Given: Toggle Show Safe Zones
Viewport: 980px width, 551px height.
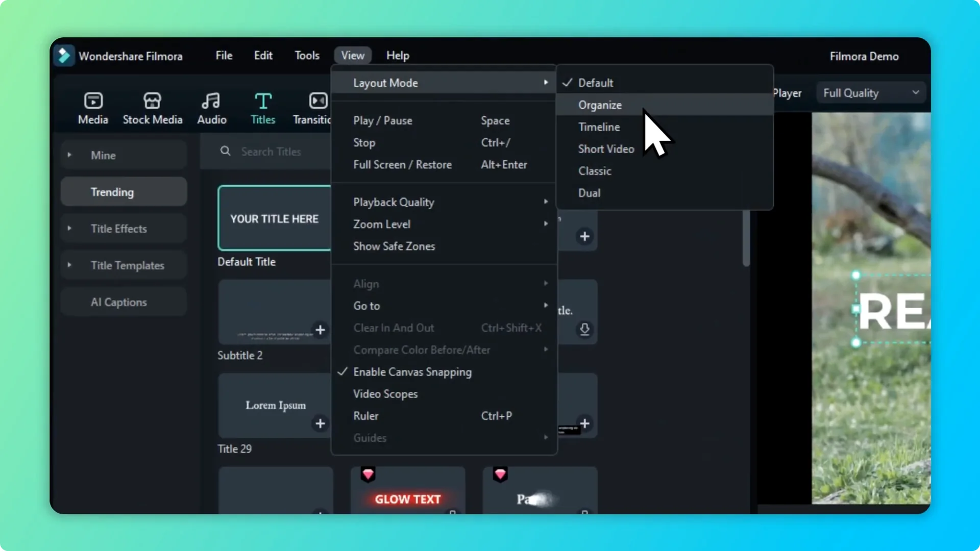Looking at the screenshot, I should coord(444,246).
